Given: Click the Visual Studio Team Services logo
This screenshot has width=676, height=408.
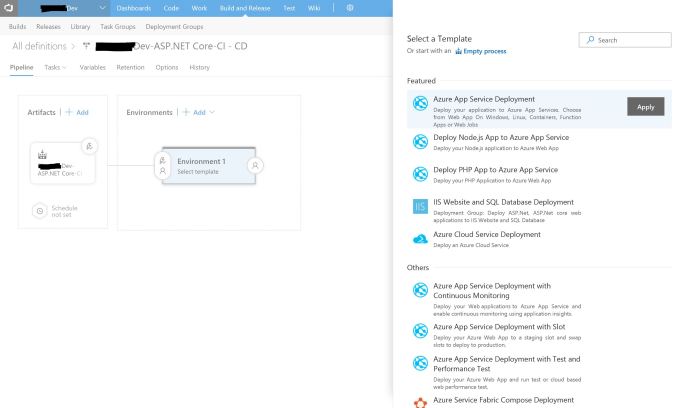Looking at the screenshot, I should [9, 8].
